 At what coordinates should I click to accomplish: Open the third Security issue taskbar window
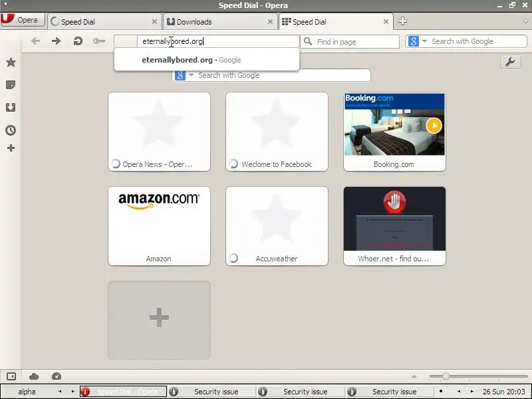(x=389, y=392)
